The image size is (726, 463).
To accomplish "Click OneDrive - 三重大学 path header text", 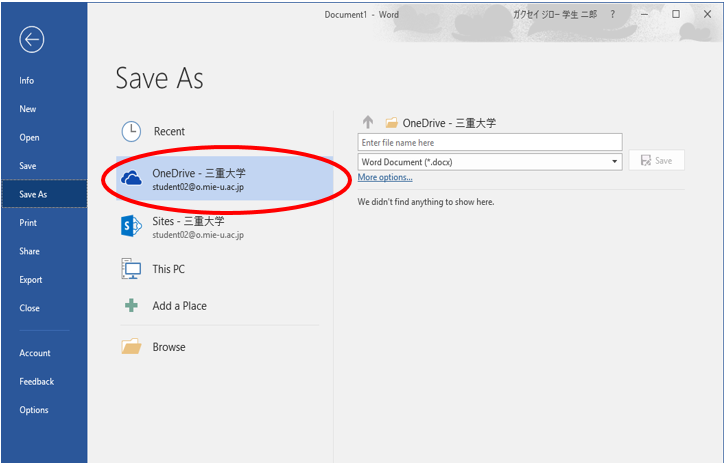I will [x=449, y=123].
